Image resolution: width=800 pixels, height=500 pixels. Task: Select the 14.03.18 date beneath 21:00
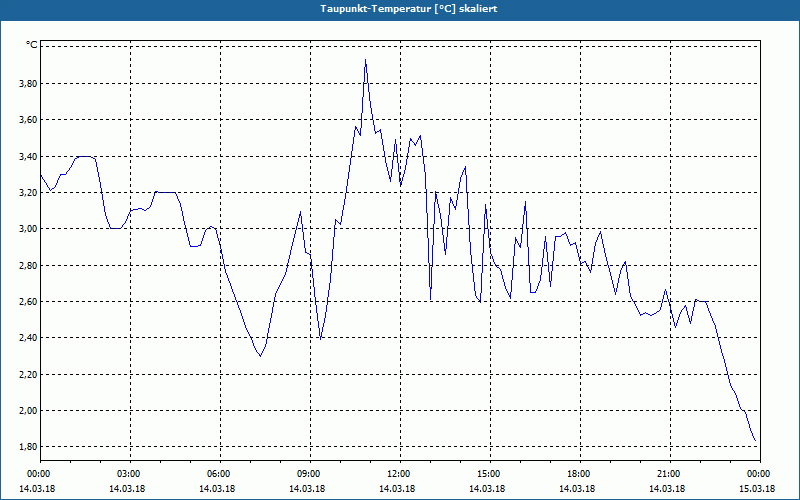667,489
